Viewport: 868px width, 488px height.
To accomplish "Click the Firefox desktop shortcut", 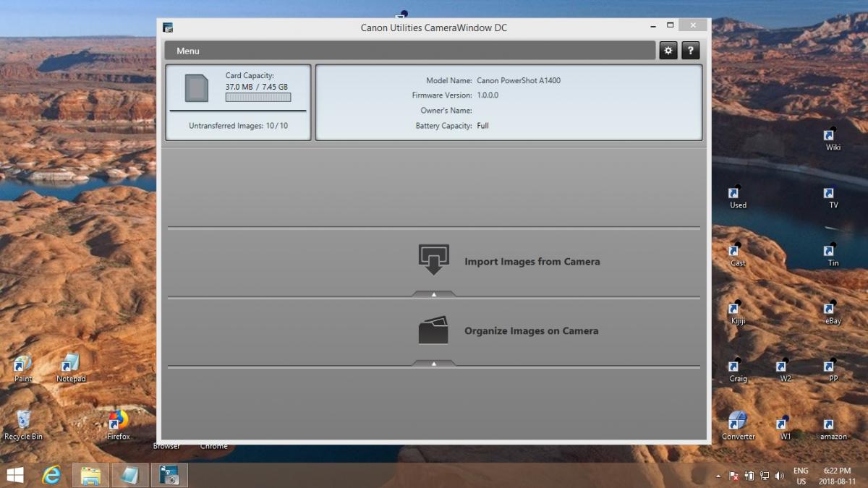I will tap(119, 425).
